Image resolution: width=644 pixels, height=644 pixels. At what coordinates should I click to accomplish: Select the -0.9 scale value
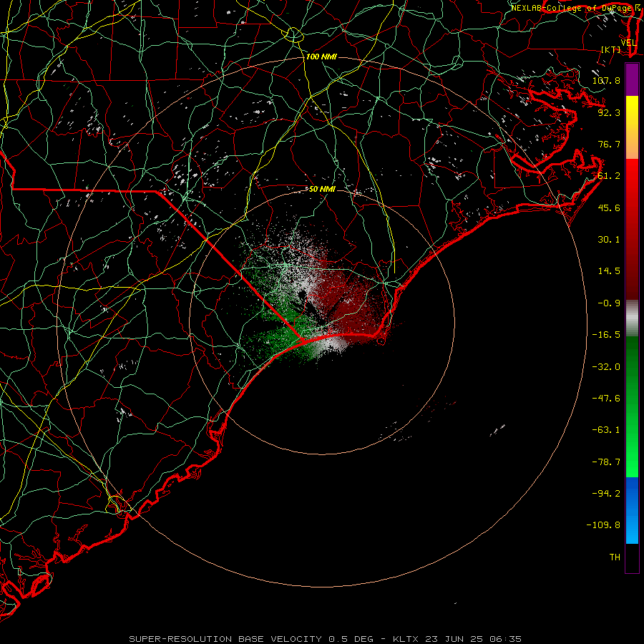(x=609, y=303)
